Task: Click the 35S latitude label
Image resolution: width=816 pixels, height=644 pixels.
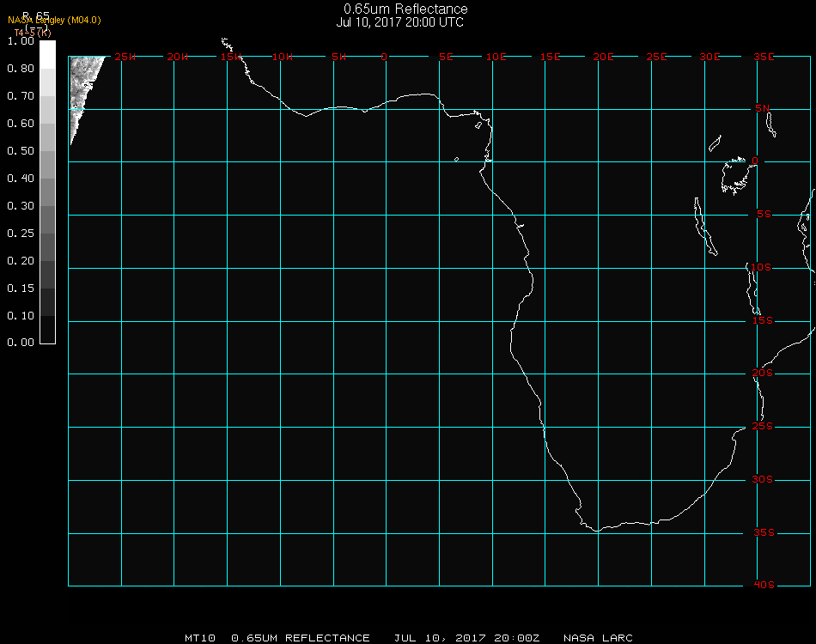Action: (764, 532)
